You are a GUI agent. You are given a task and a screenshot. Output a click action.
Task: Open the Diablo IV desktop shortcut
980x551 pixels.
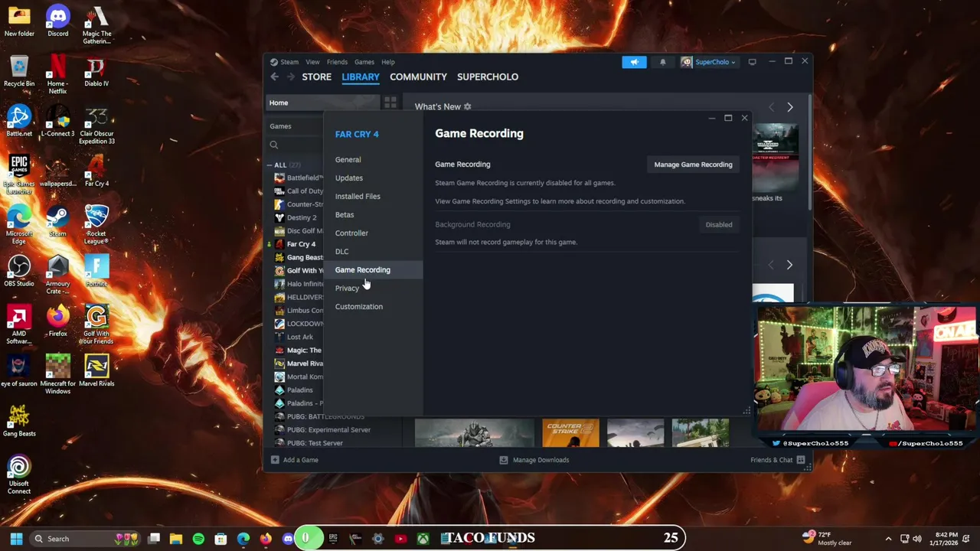(96, 70)
